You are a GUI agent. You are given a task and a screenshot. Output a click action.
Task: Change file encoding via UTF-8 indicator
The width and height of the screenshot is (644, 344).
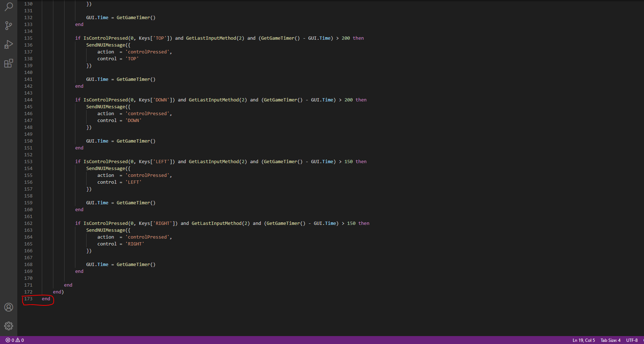click(632, 340)
